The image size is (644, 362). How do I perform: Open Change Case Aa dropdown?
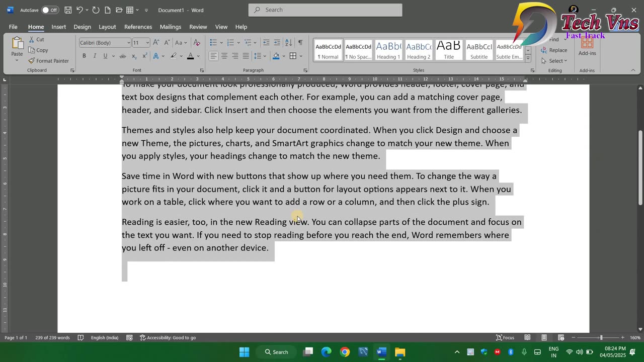[181, 43]
